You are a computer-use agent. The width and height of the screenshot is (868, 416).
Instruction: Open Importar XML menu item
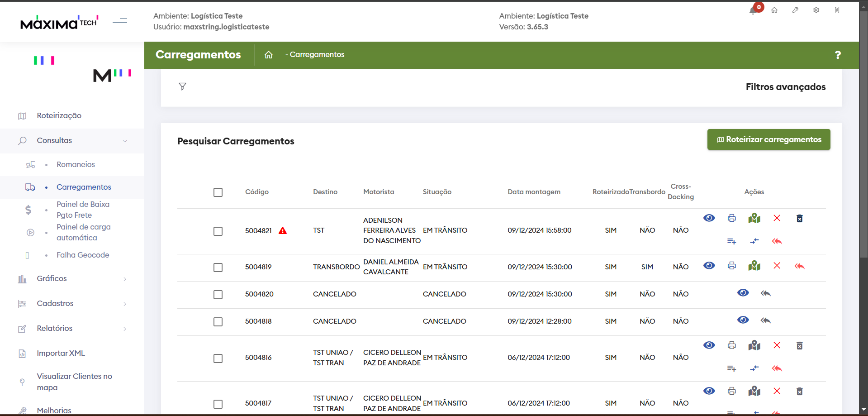pos(61,354)
